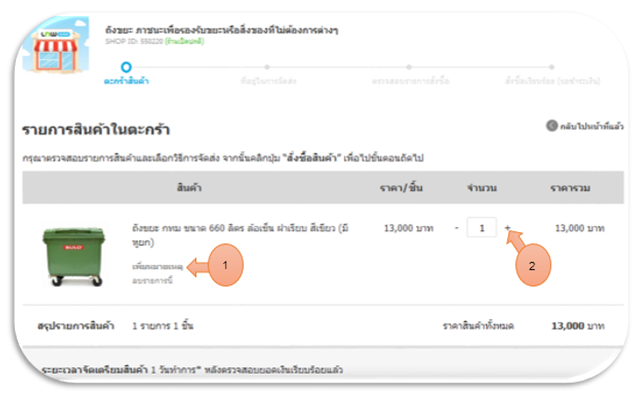Click the storefront shop logo
Viewport: 642px width, 398px height.
coord(55,45)
